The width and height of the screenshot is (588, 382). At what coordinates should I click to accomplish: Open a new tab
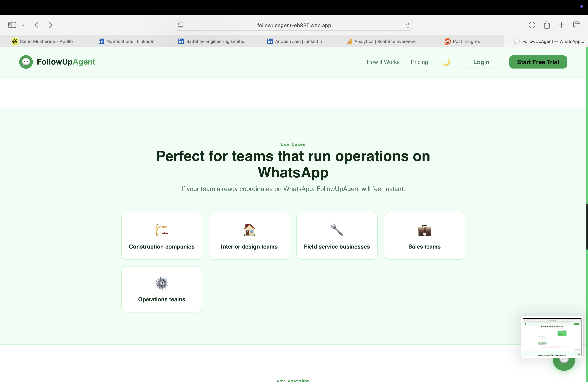[x=561, y=25]
